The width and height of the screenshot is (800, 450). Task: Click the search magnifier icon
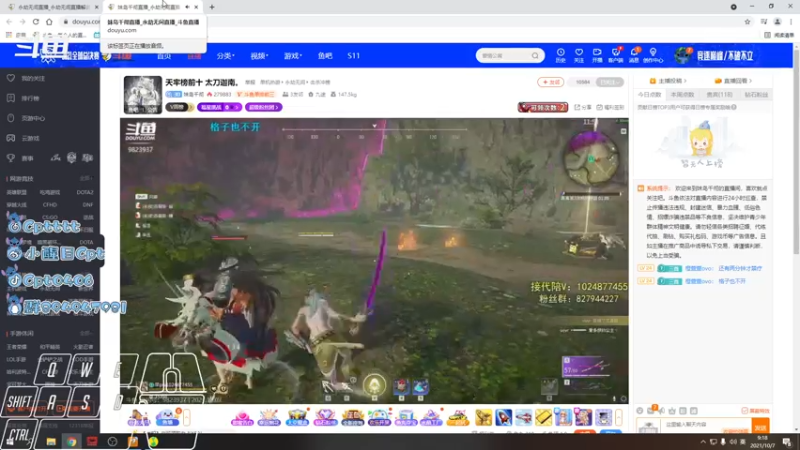click(535, 56)
